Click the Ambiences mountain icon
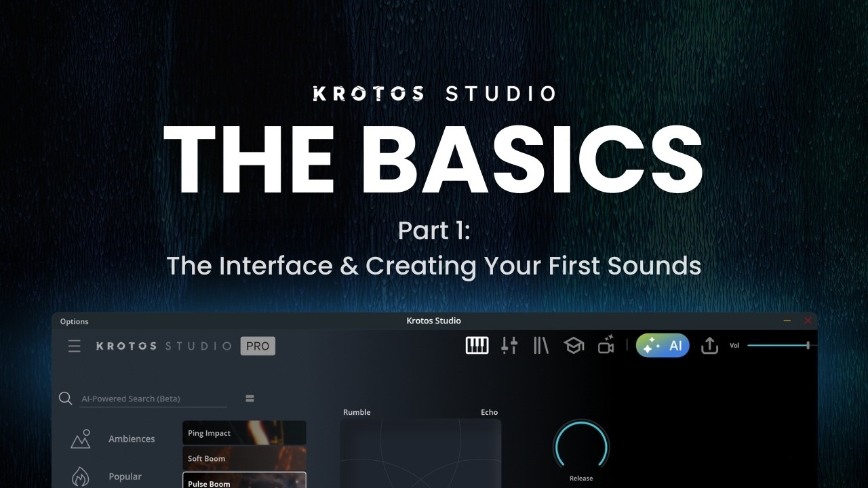The width and height of the screenshot is (868, 488). pyautogui.click(x=80, y=439)
